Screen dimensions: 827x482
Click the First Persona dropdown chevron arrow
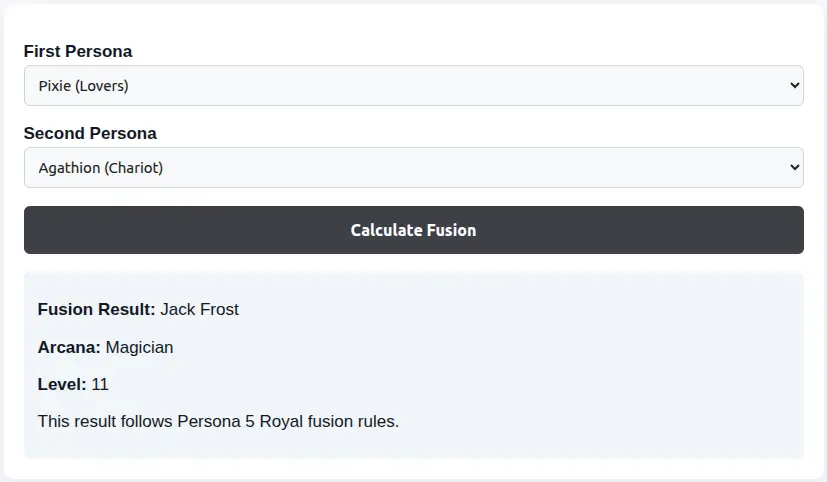pyautogui.click(x=795, y=86)
